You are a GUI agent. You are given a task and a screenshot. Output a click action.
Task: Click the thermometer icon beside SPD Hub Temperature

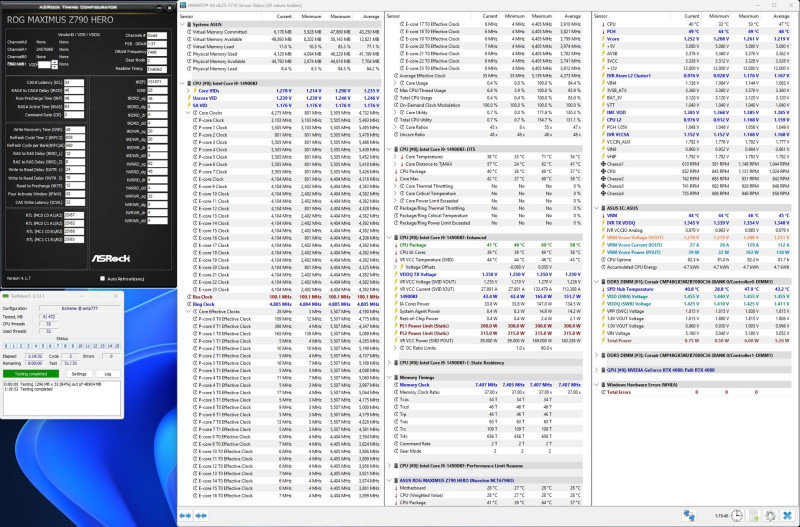pos(603,289)
